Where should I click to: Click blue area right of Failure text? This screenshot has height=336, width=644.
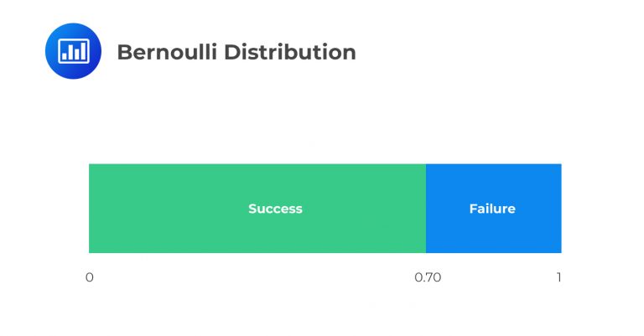539,209
